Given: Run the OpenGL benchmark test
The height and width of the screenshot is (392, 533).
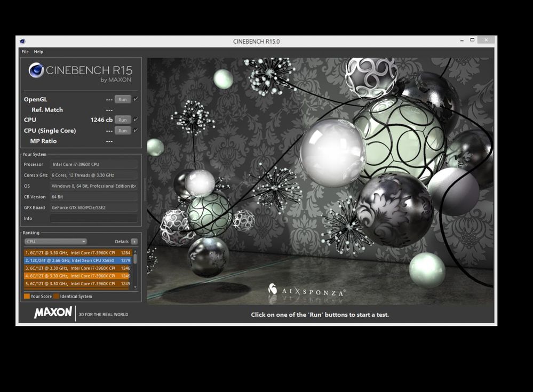Looking at the screenshot, I should coord(122,100).
